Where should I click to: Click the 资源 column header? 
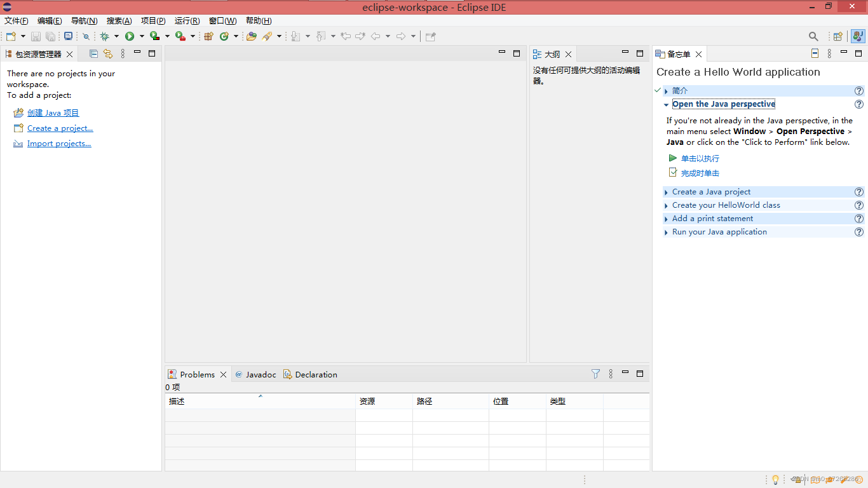384,401
